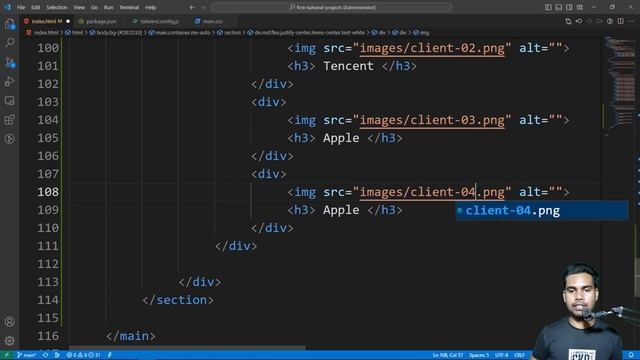
Task: Open the Go menu
Action: (x=94, y=7)
